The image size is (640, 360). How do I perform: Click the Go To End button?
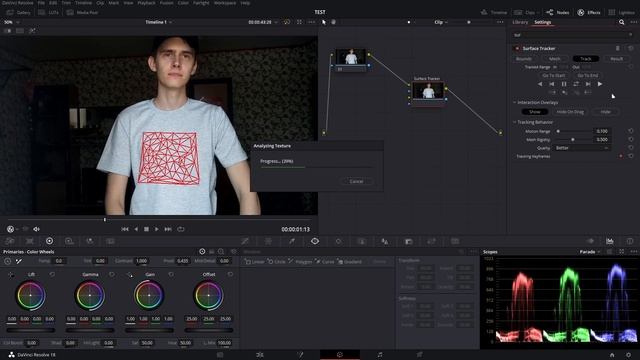(x=588, y=76)
